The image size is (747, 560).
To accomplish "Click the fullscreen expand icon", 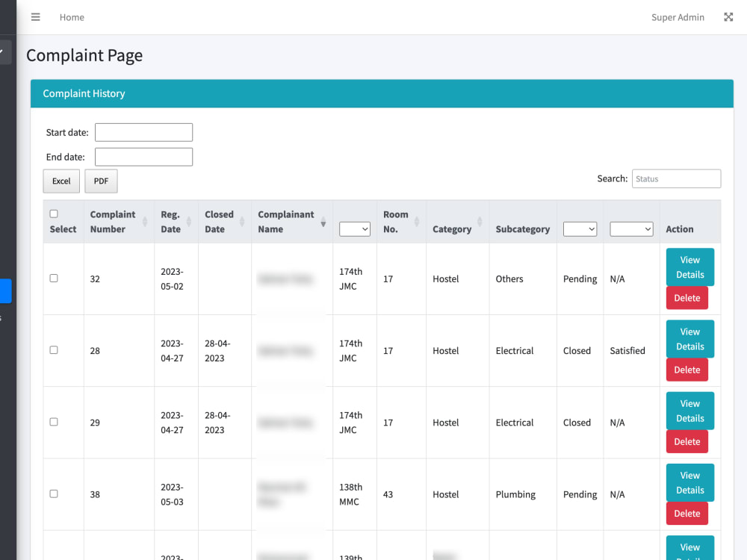I will pos(728,17).
